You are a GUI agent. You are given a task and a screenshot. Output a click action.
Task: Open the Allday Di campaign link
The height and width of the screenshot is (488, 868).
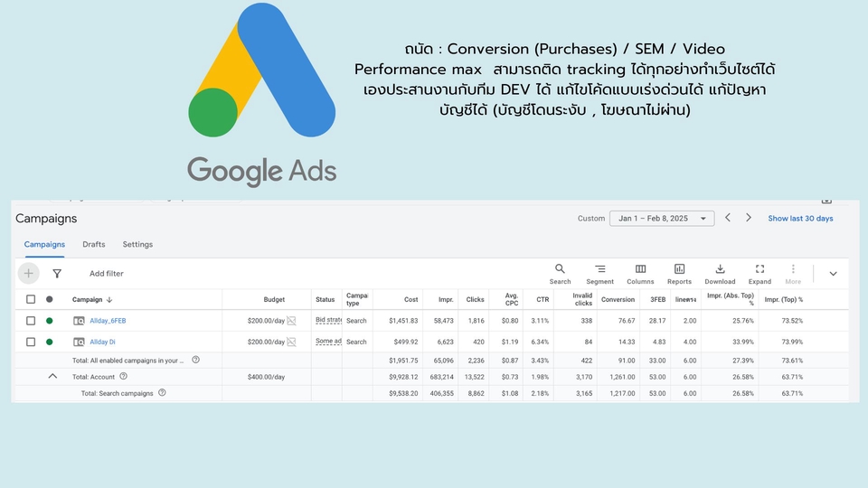pos(102,342)
